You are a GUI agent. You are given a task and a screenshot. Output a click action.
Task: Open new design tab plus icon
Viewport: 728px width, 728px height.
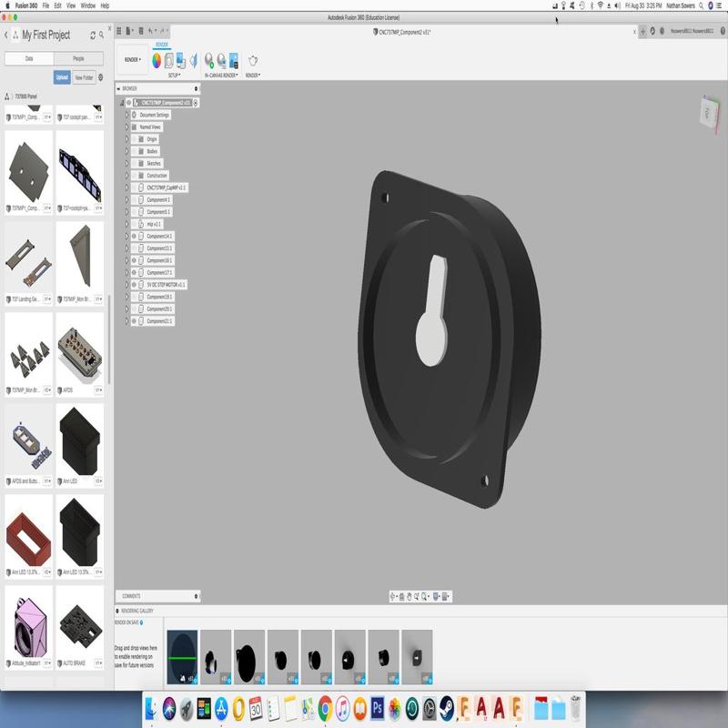pyautogui.click(x=643, y=31)
